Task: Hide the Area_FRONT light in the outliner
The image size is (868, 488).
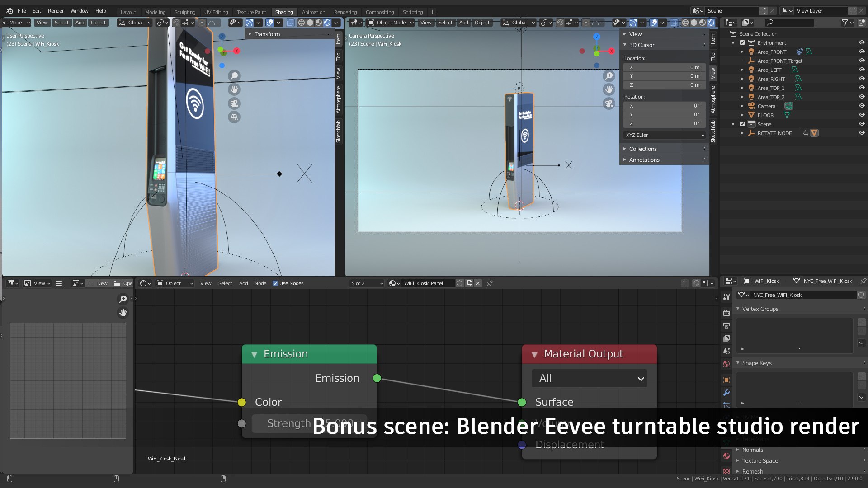Action: pyautogui.click(x=862, y=52)
